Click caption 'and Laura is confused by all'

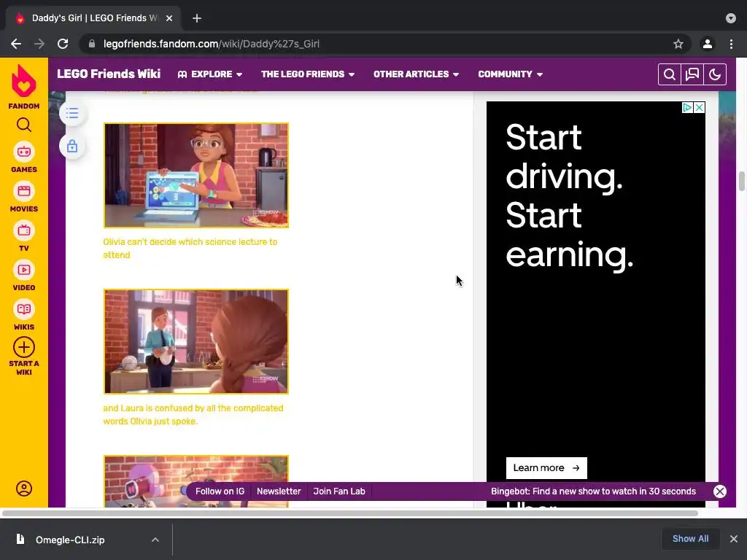click(193, 414)
